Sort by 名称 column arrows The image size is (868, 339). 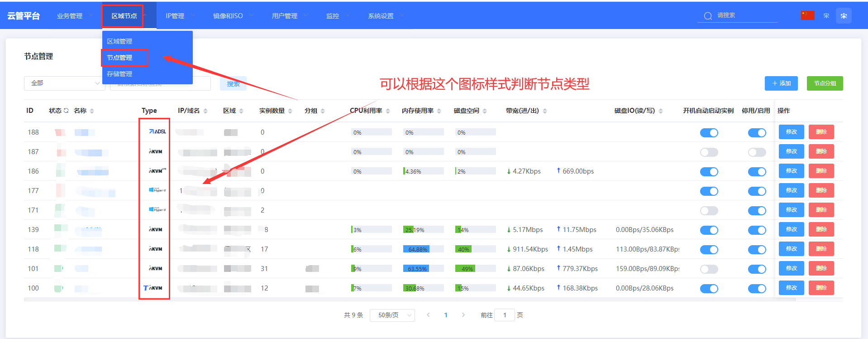point(92,111)
